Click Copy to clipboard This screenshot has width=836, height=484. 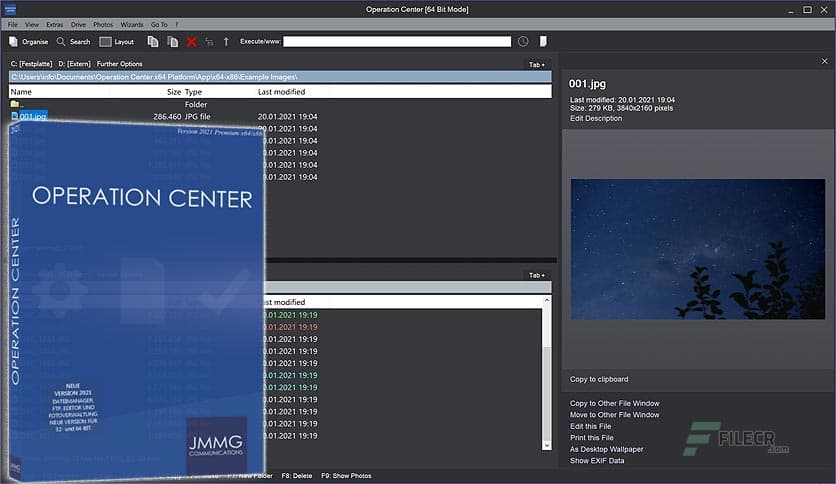click(x=599, y=380)
